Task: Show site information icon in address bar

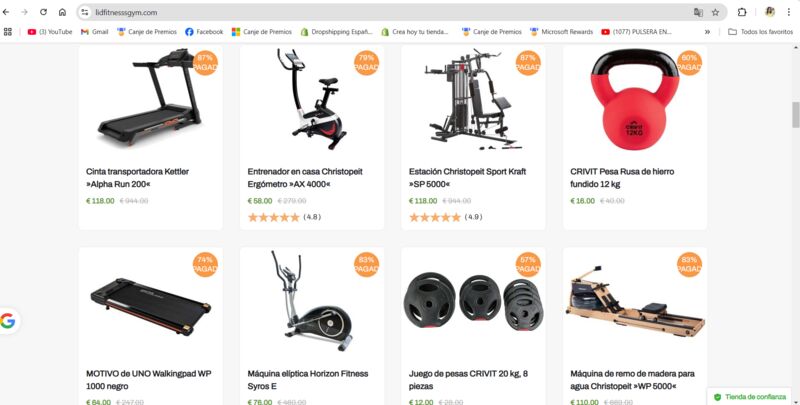Action: (85, 12)
